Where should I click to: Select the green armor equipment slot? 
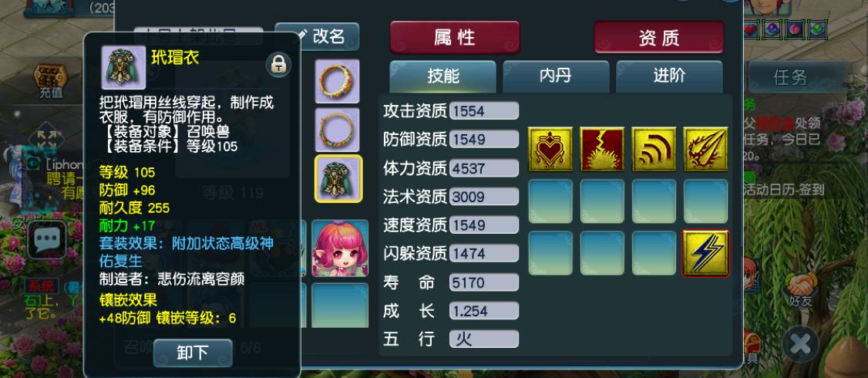(338, 178)
